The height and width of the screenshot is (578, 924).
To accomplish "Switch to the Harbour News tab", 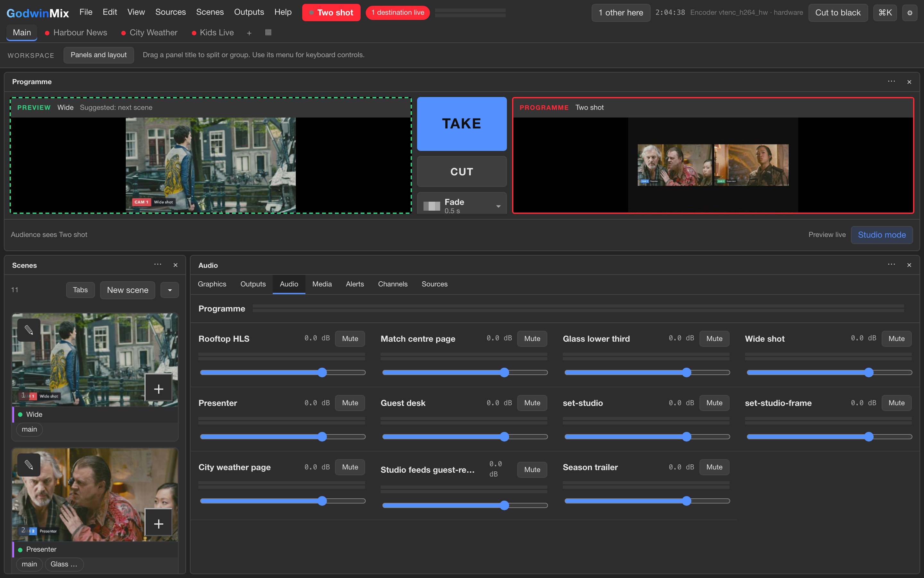I will coord(76,33).
